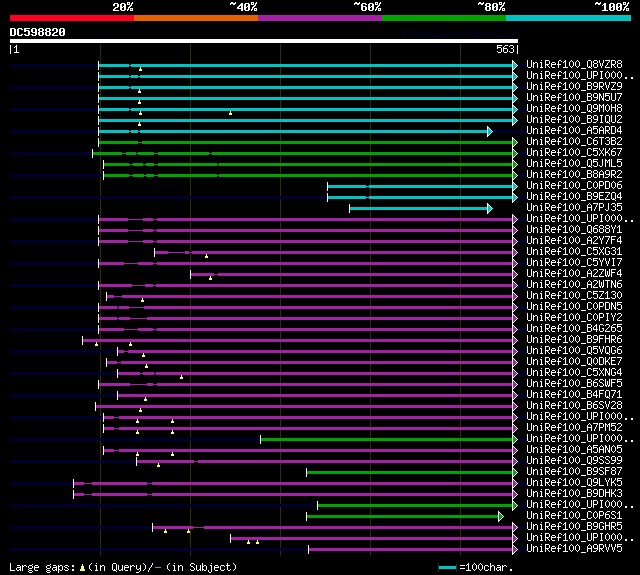The height and width of the screenshot is (575, 640).
Task: Click the label UniRef100_C5Z130
Action: 574,296
